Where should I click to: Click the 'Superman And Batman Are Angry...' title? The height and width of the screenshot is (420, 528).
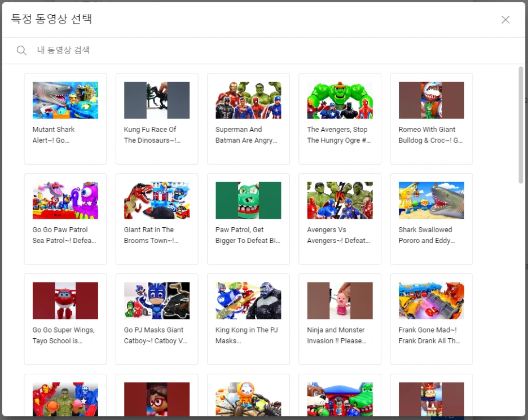tap(247, 135)
